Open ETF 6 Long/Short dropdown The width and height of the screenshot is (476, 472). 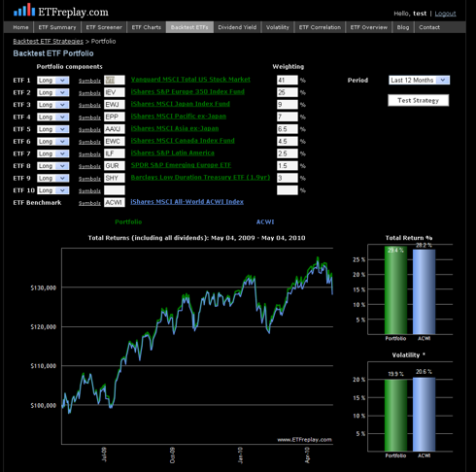click(x=53, y=142)
